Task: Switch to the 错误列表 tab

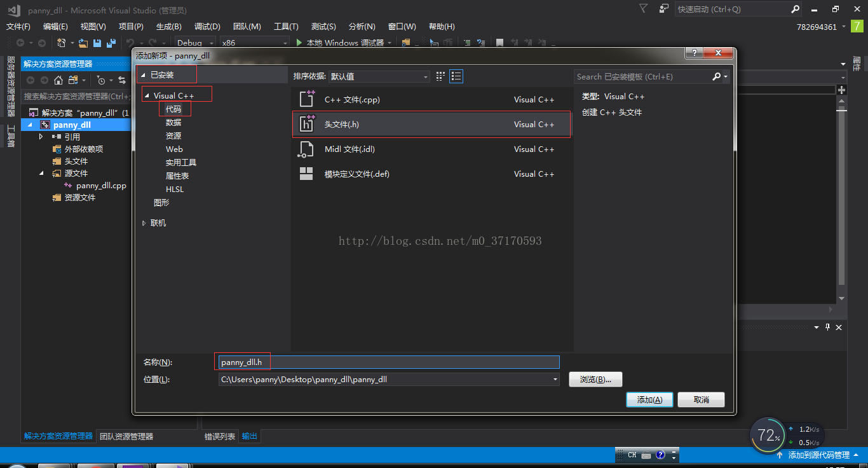Action: tap(220, 436)
